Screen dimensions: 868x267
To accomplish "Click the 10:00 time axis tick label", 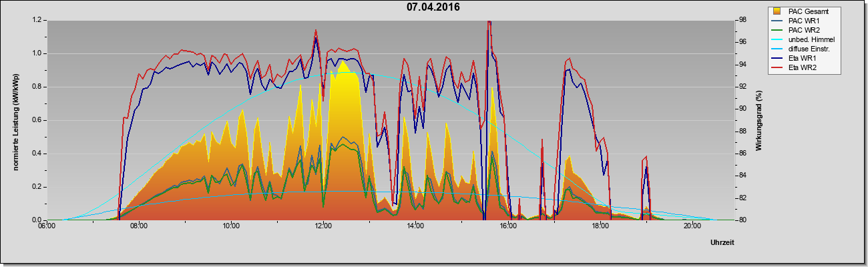I will pyautogui.click(x=231, y=226).
